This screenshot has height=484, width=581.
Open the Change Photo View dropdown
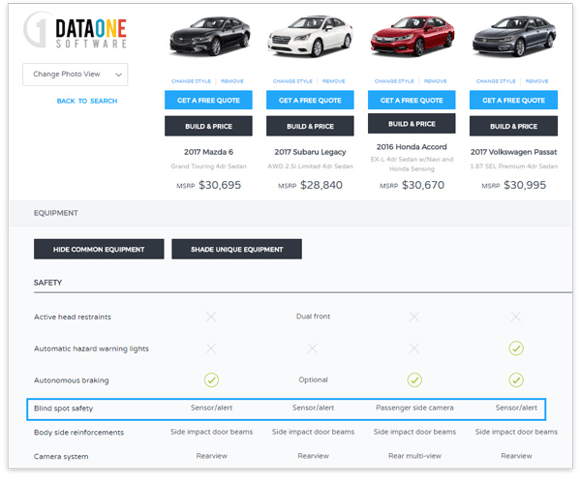click(75, 74)
